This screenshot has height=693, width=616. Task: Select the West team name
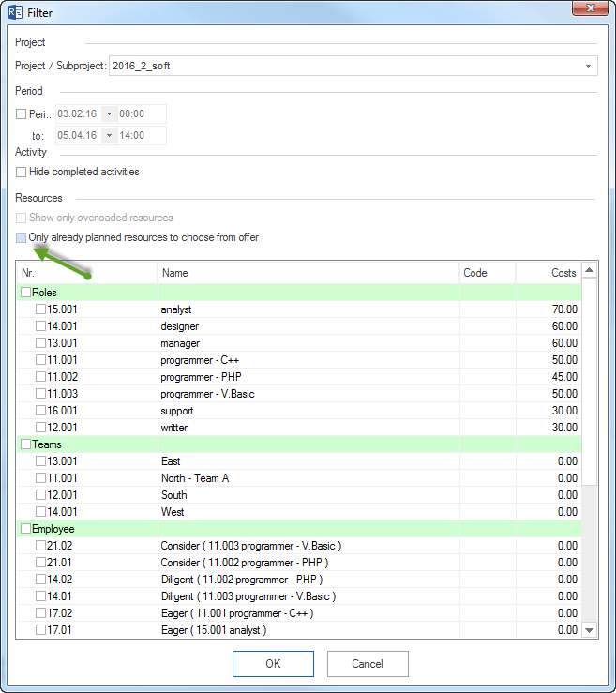click(x=173, y=512)
